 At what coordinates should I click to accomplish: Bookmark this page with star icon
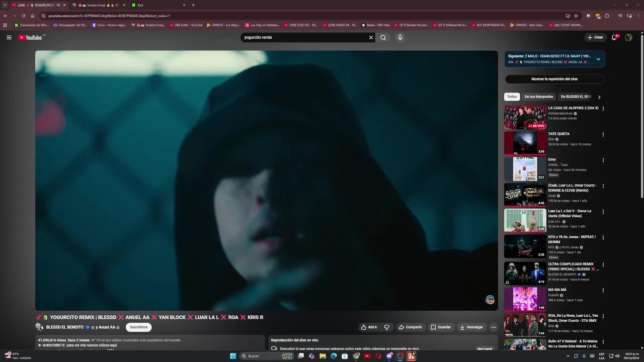pyautogui.click(x=576, y=16)
